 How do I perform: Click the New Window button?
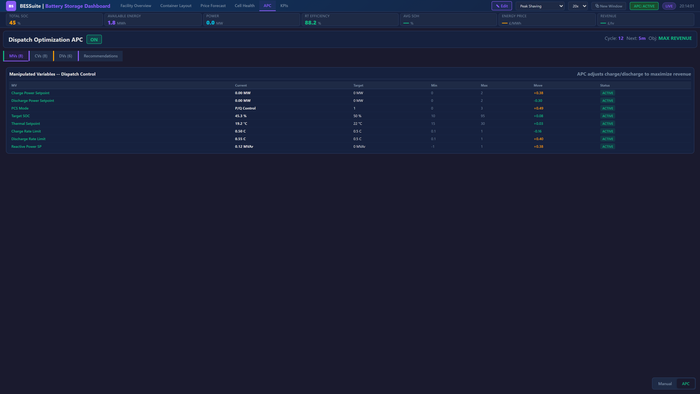608,6
